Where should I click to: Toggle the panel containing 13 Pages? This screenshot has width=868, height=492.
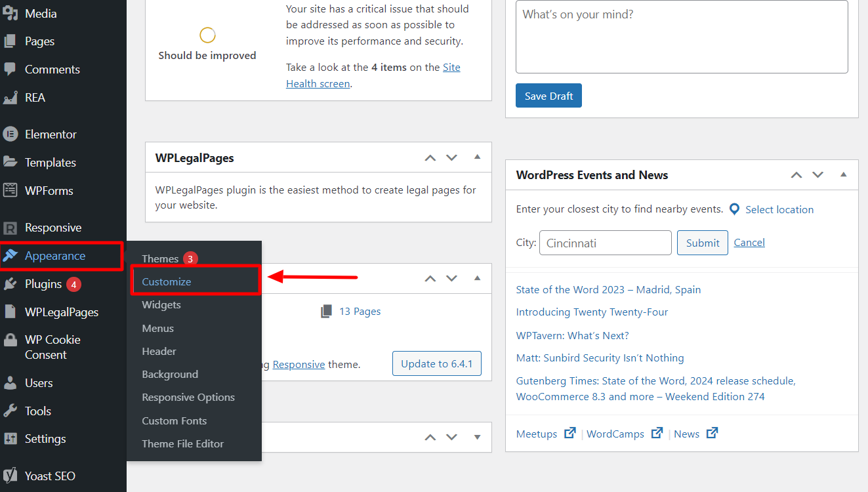(477, 278)
